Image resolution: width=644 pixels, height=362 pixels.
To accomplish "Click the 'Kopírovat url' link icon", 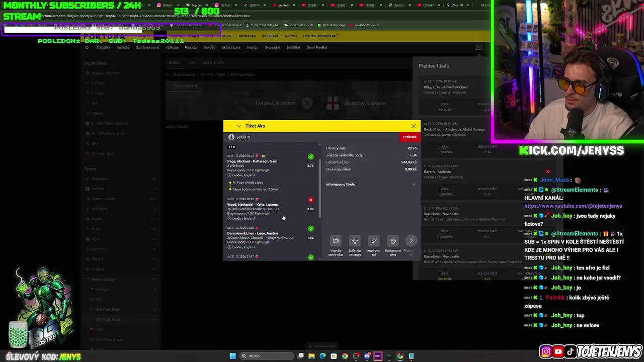I will pos(374,241).
